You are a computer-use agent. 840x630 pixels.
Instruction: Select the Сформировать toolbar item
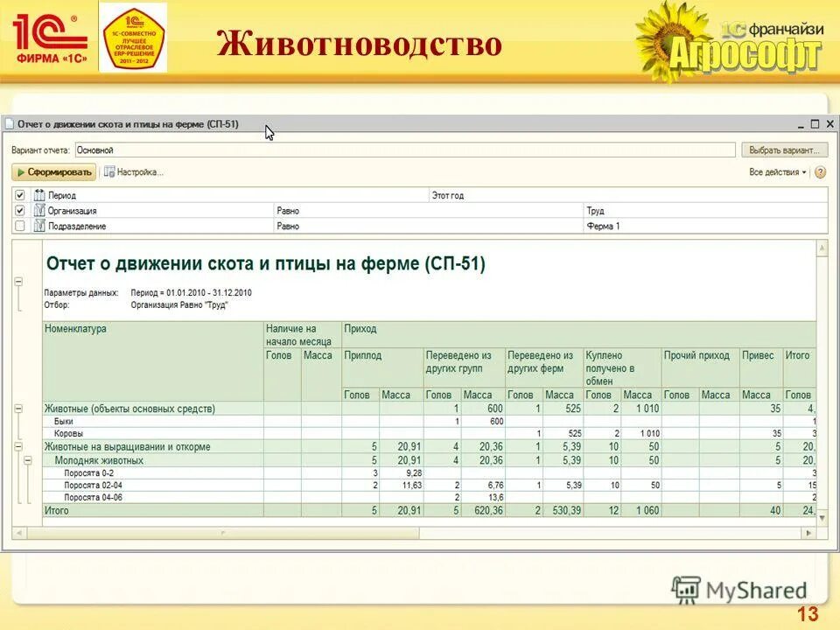(x=54, y=171)
